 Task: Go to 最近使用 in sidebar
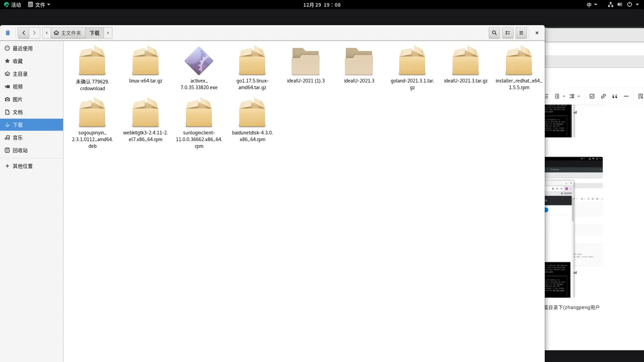(x=32, y=48)
